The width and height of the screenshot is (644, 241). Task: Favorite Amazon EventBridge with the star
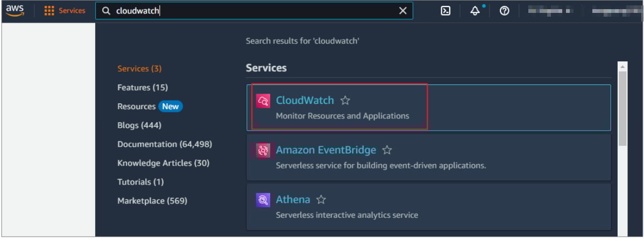tap(387, 150)
